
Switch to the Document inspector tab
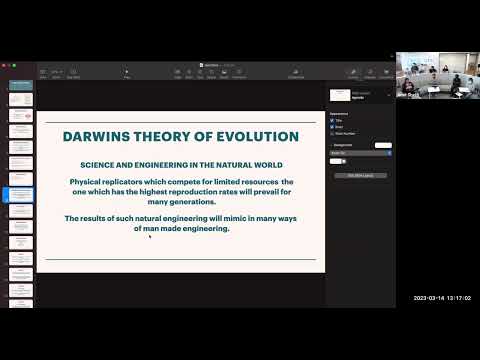tap(386, 74)
